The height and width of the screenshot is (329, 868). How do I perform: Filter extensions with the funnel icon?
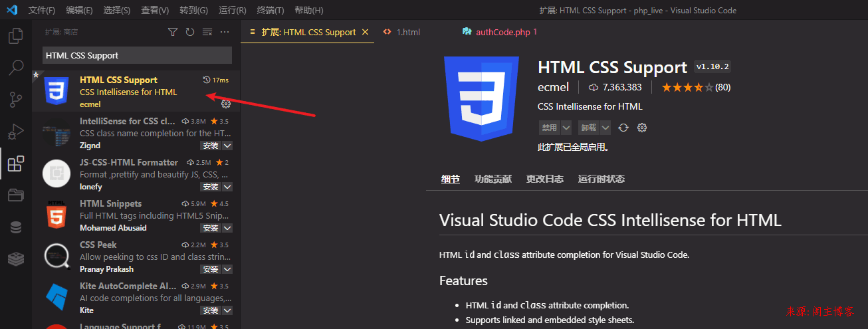point(173,32)
